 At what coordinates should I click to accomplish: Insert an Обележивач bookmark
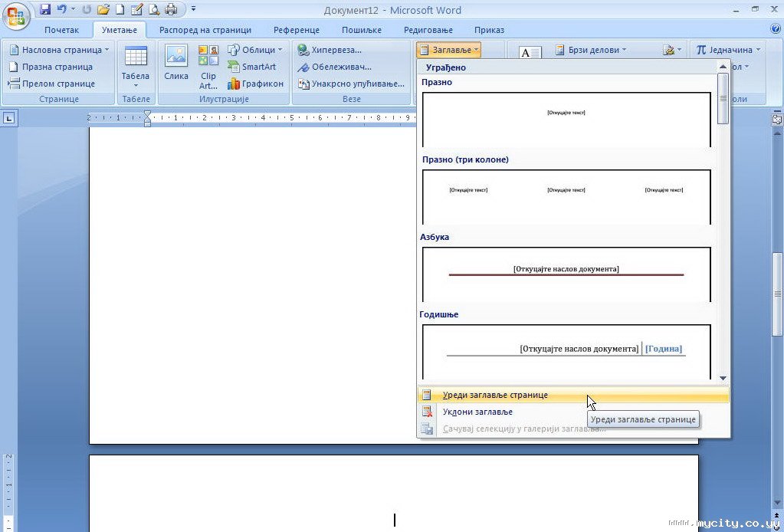tap(334, 67)
